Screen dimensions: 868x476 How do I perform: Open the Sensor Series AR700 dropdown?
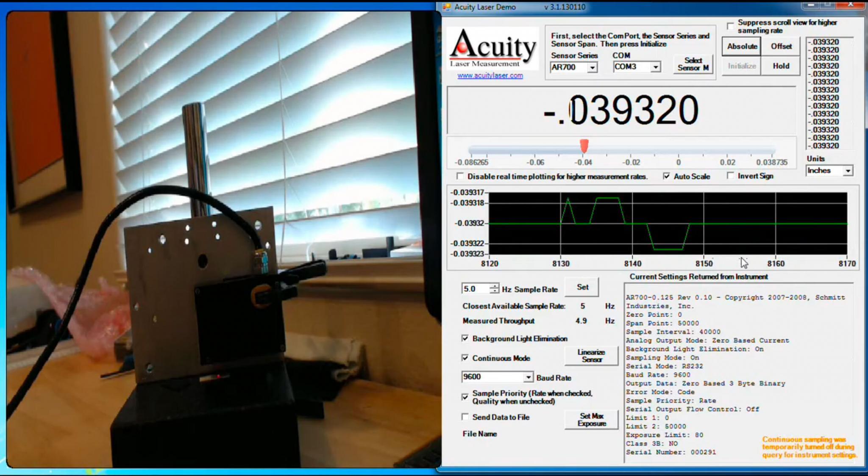(x=592, y=67)
